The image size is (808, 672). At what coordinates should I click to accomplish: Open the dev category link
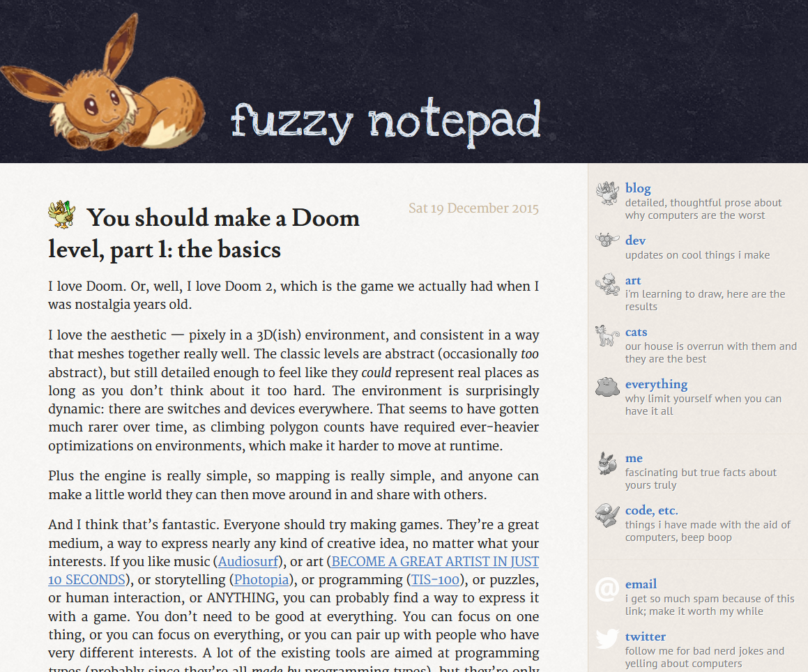pos(635,240)
